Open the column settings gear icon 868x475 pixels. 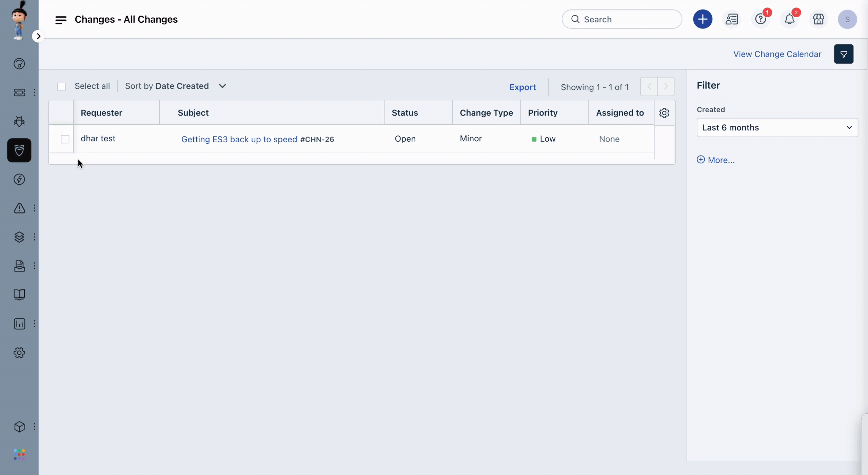click(664, 112)
